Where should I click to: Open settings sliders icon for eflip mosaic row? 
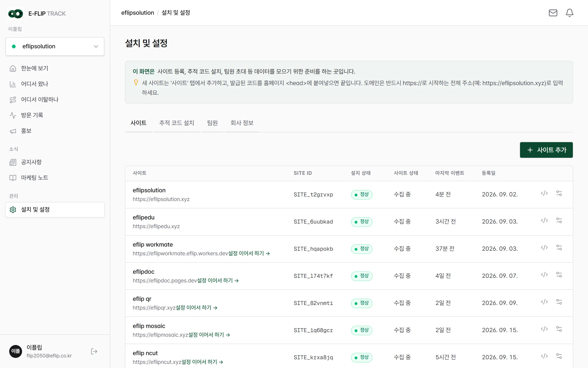(559, 329)
